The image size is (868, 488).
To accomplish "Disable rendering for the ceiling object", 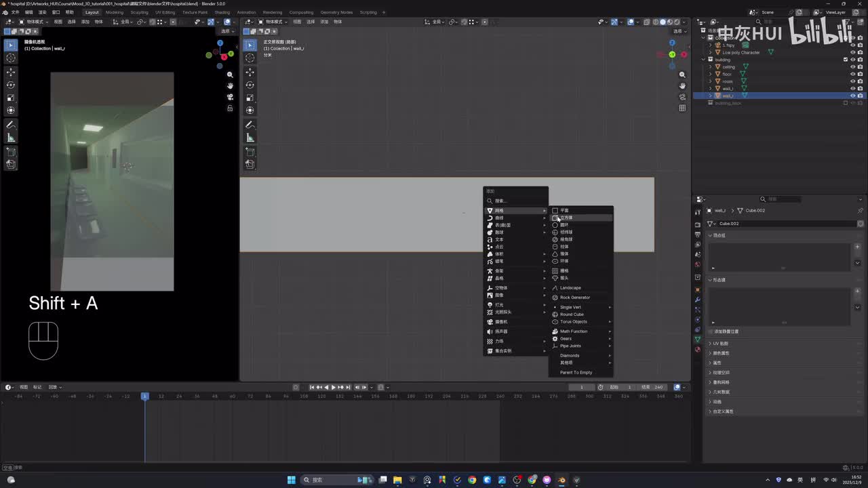I will coord(861,67).
